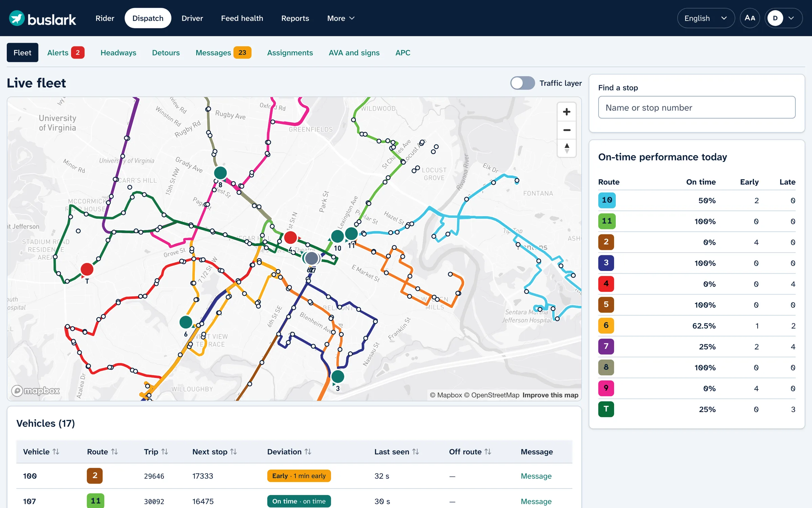Select the route 11 bus marker on map

(351, 233)
